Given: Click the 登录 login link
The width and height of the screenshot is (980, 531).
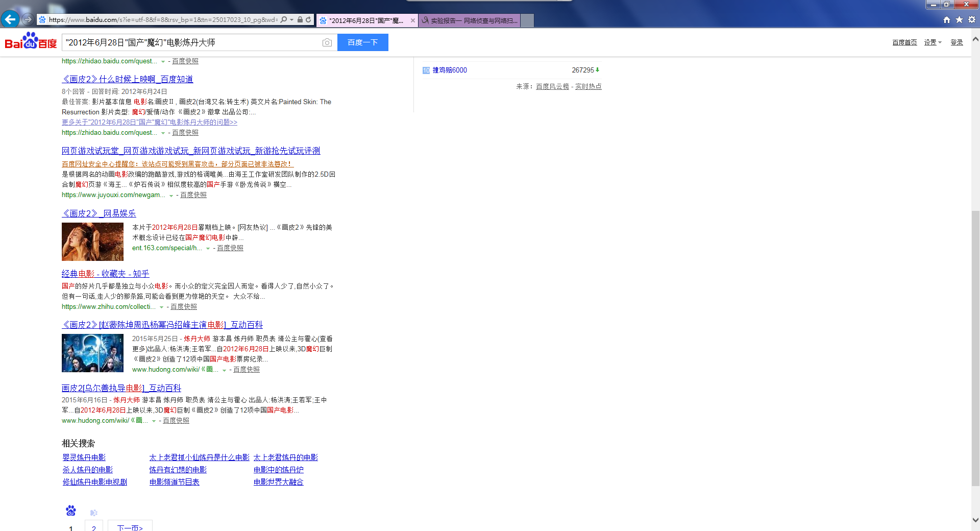Looking at the screenshot, I should tap(957, 42).
